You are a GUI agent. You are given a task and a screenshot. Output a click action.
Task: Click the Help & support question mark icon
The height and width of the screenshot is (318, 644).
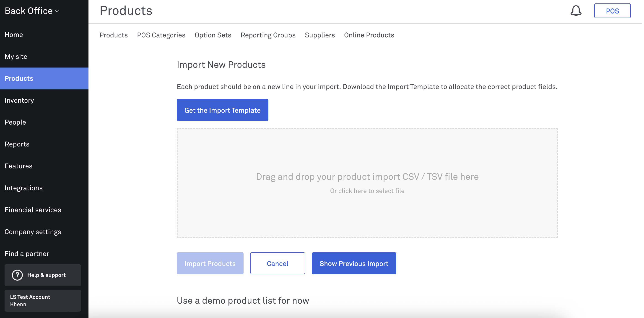(17, 275)
